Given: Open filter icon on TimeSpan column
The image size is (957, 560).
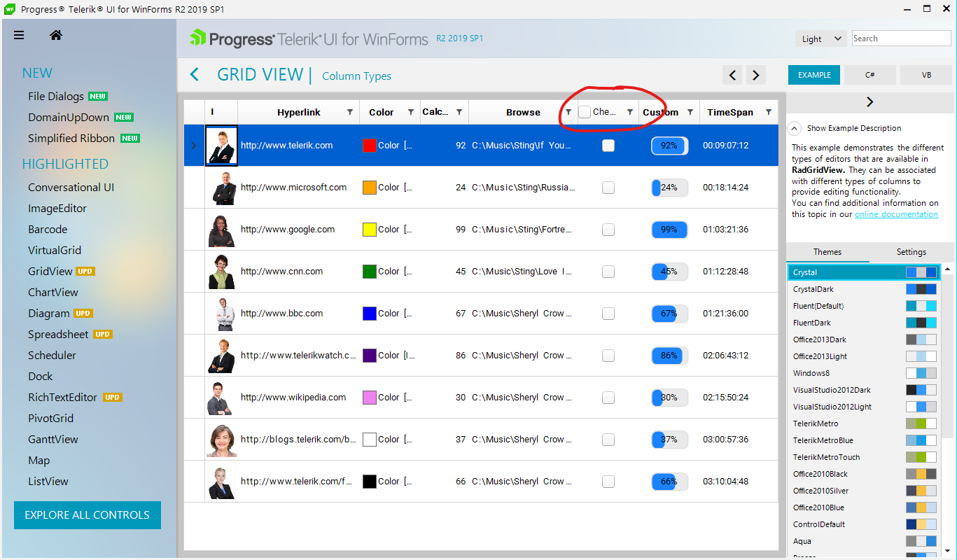Looking at the screenshot, I should tap(769, 112).
